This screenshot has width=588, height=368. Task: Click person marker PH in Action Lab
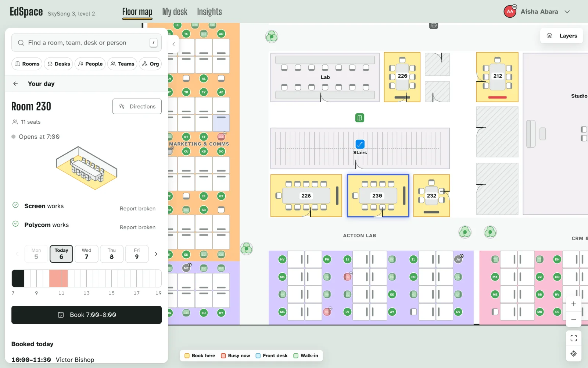(327, 259)
